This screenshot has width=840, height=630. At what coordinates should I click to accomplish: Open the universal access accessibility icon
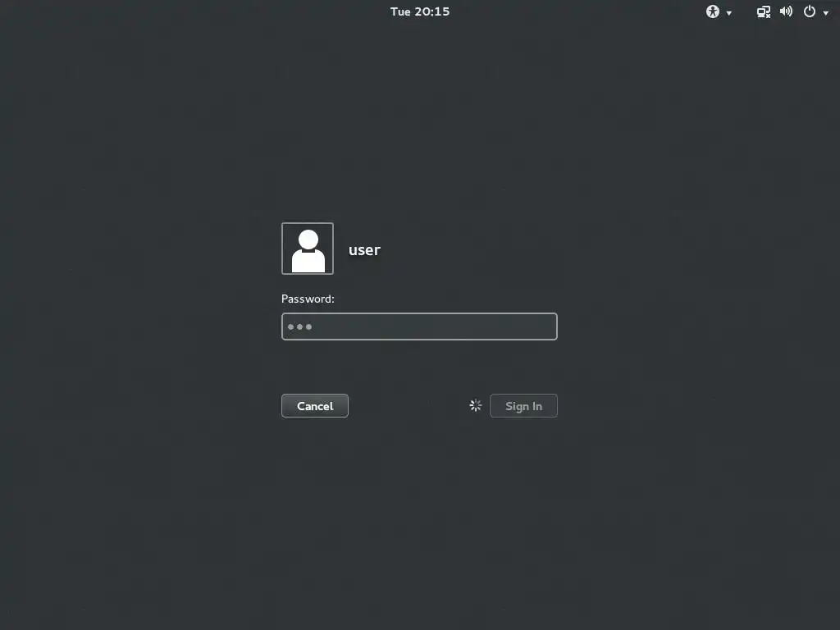tap(713, 11)
